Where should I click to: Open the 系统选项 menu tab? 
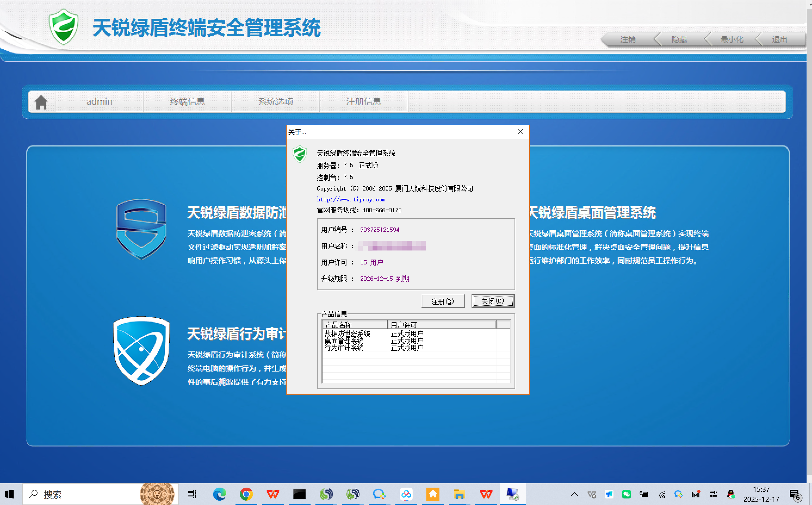point(276,102)
